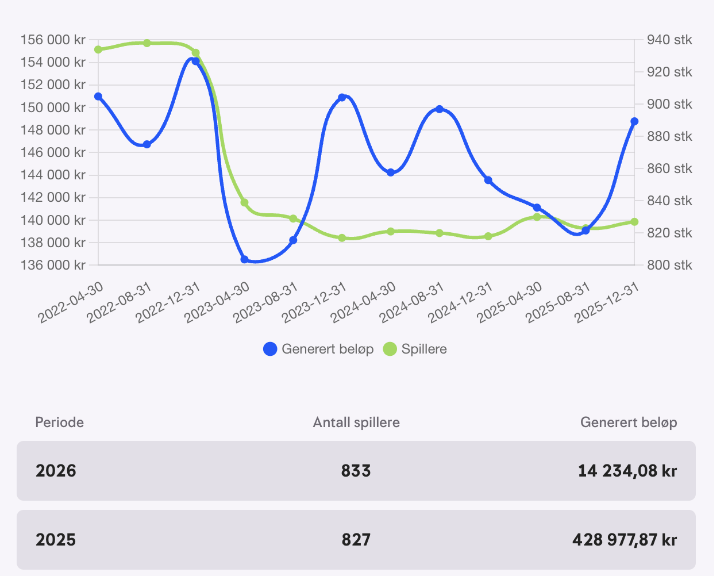This screenshot has width=728, height=576.
Task: Open the 2026 period row
Action: click(356, 471)
